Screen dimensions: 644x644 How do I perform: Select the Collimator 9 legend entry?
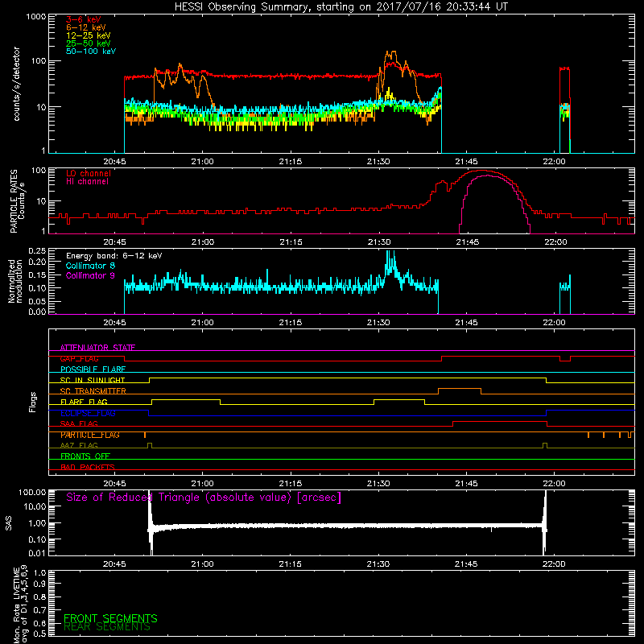point(90,275)
